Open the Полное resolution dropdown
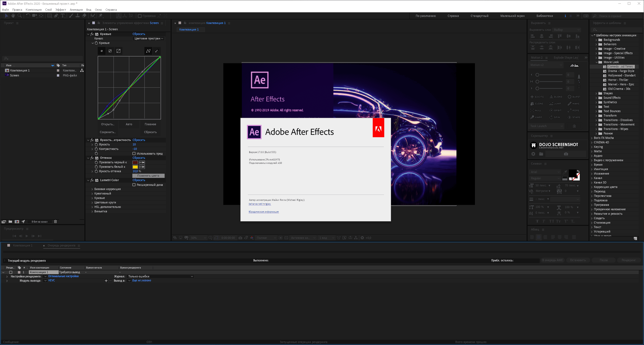The height and width of the screenshot is (345, 644). [x=266, y=238]
